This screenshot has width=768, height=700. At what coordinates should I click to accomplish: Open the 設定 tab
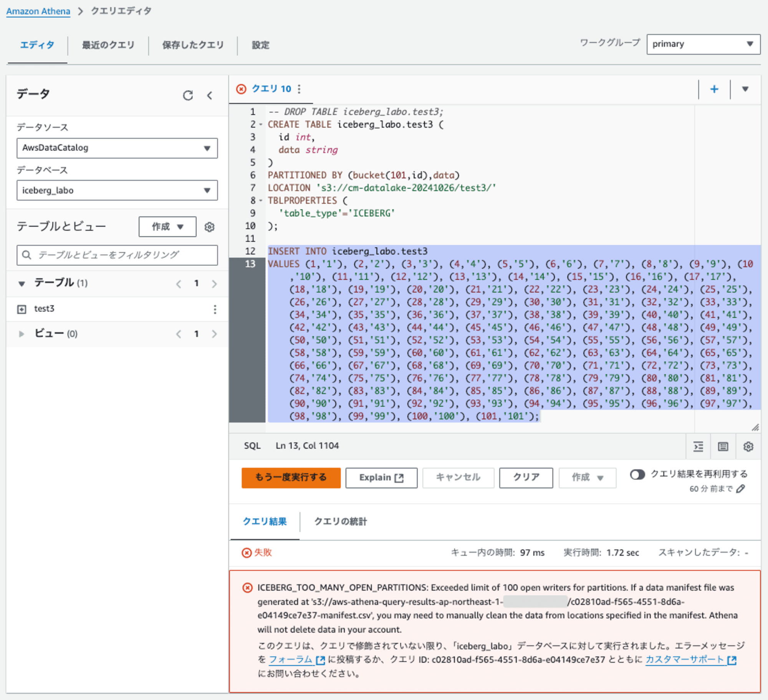tap(261, 45)
